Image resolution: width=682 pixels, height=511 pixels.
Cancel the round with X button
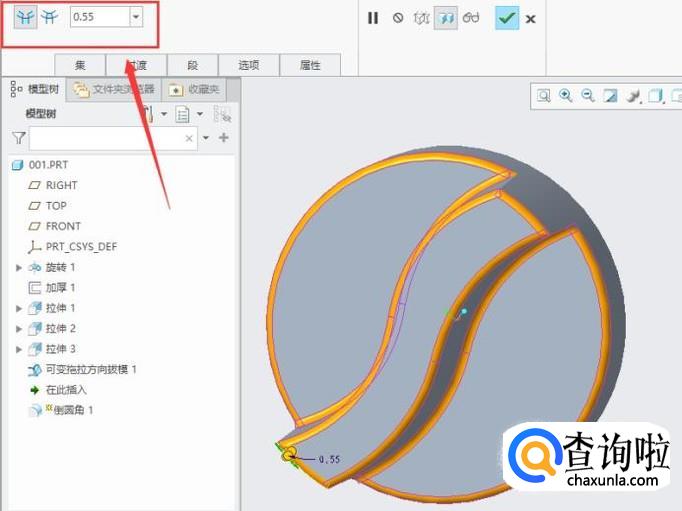[530, 19]
